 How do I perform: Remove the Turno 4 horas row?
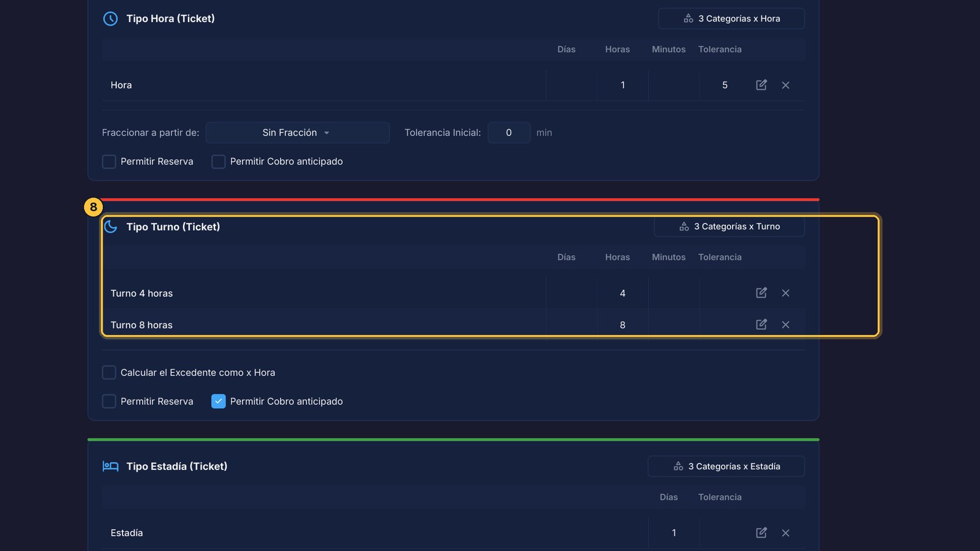786,293
